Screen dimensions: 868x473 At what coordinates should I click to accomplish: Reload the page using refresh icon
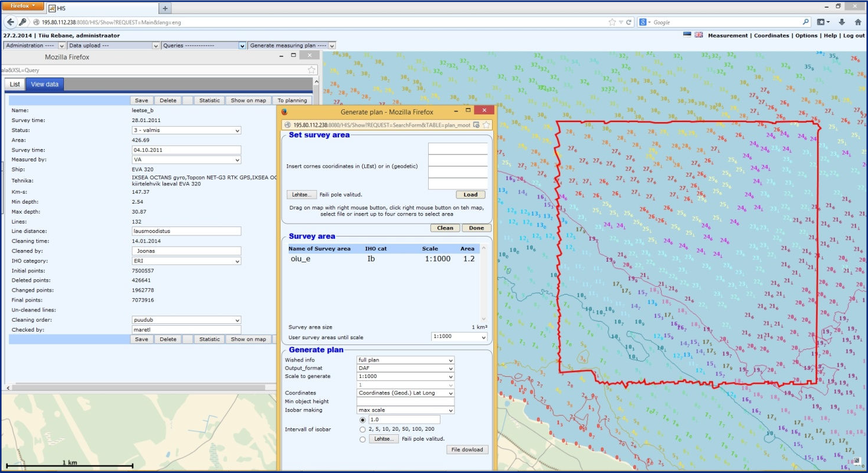pyautogui.click(x=629, y=22)
